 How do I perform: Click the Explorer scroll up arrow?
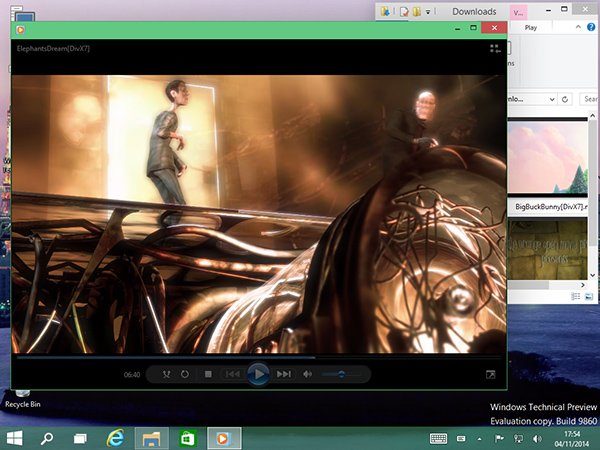click(x=593, y=116)
